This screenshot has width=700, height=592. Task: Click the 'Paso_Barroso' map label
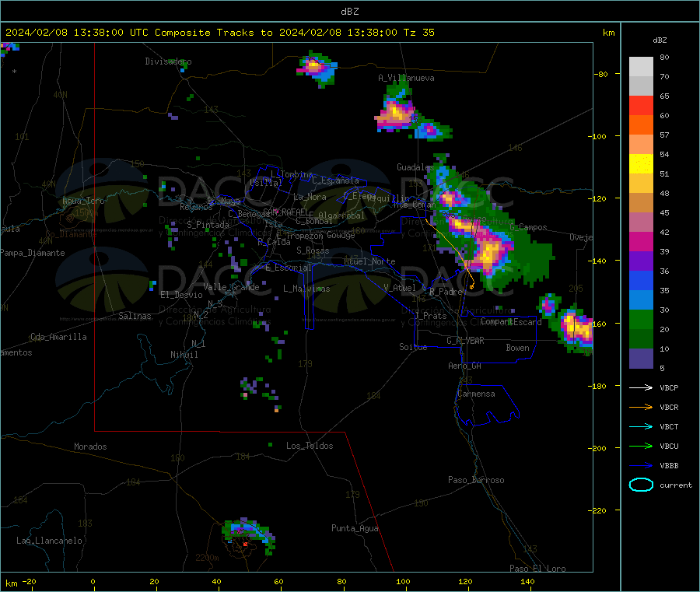[476, 480]
